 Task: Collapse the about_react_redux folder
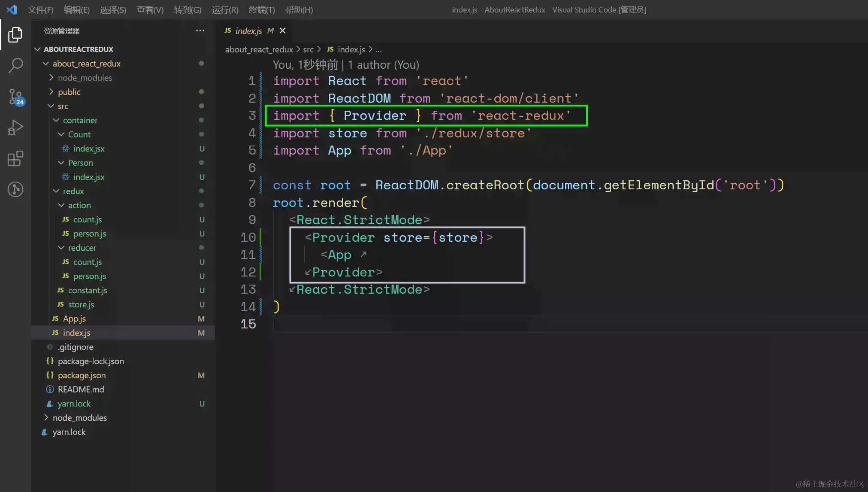[x=46, y=64]
